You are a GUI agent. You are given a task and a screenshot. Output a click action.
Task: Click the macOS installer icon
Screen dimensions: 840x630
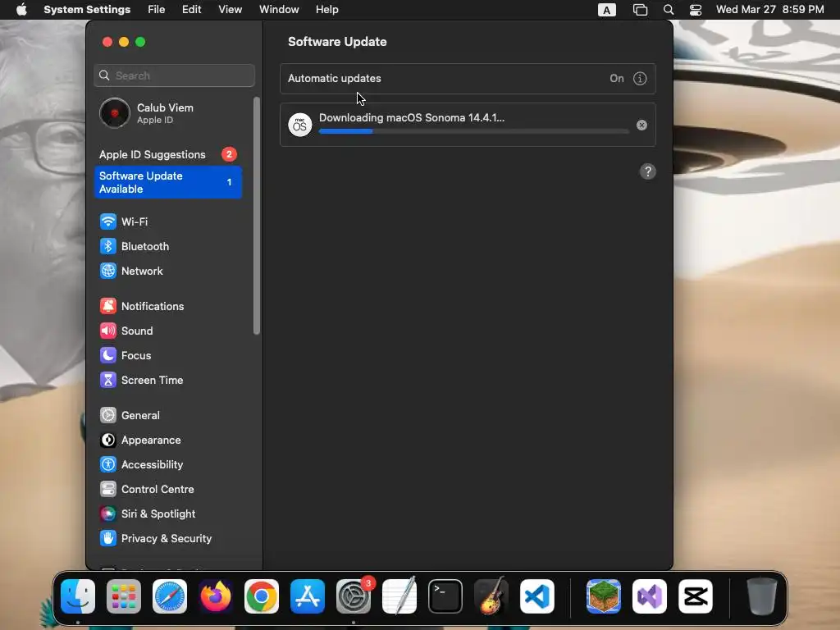(300, 125)
